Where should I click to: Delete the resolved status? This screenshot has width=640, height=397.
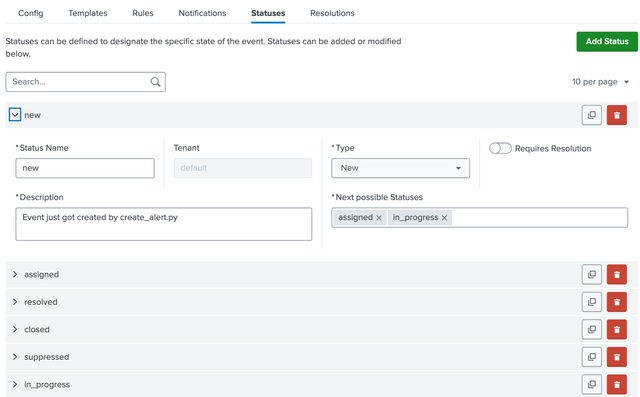coord(617,302)
